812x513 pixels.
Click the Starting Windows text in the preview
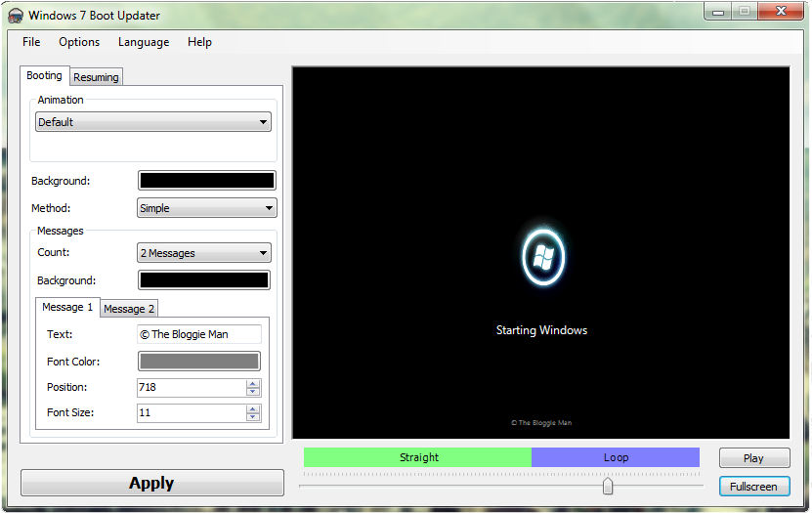(541, 330)
